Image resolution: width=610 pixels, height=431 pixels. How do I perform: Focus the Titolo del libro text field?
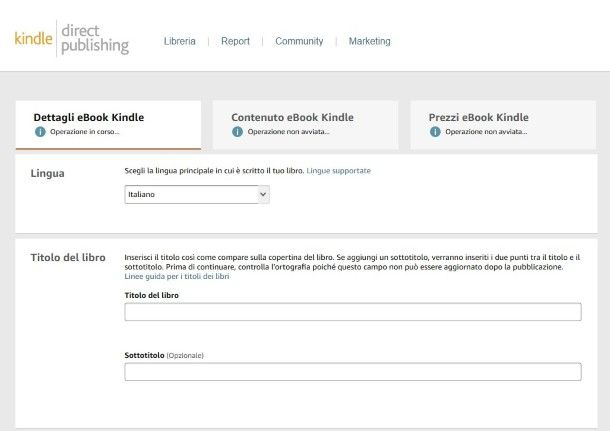pos(352,312)
